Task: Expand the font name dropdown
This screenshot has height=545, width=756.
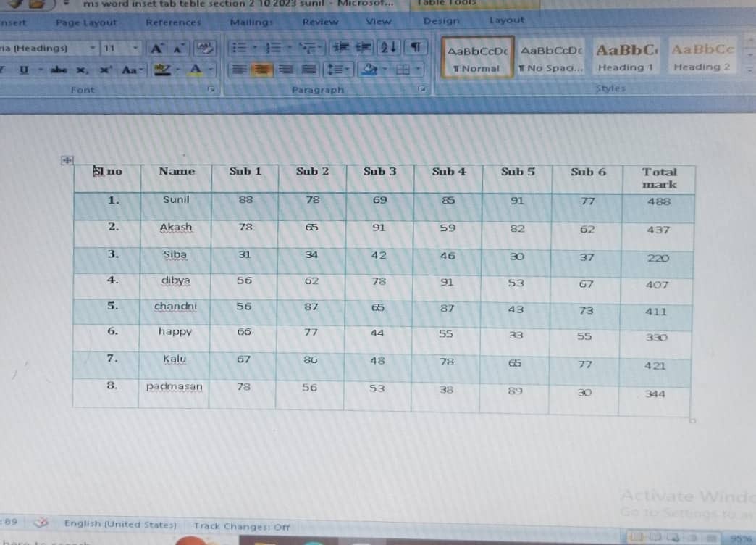Action: (93, 49)
